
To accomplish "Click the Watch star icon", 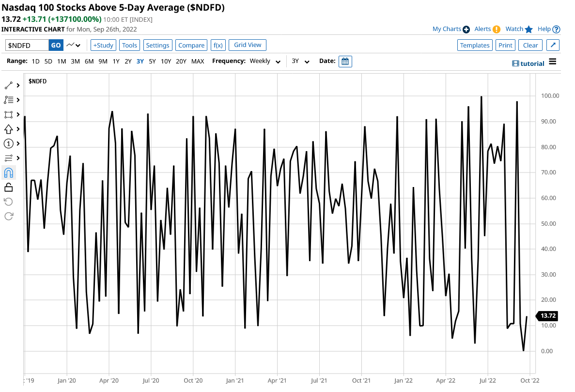I will pos(528,30).
